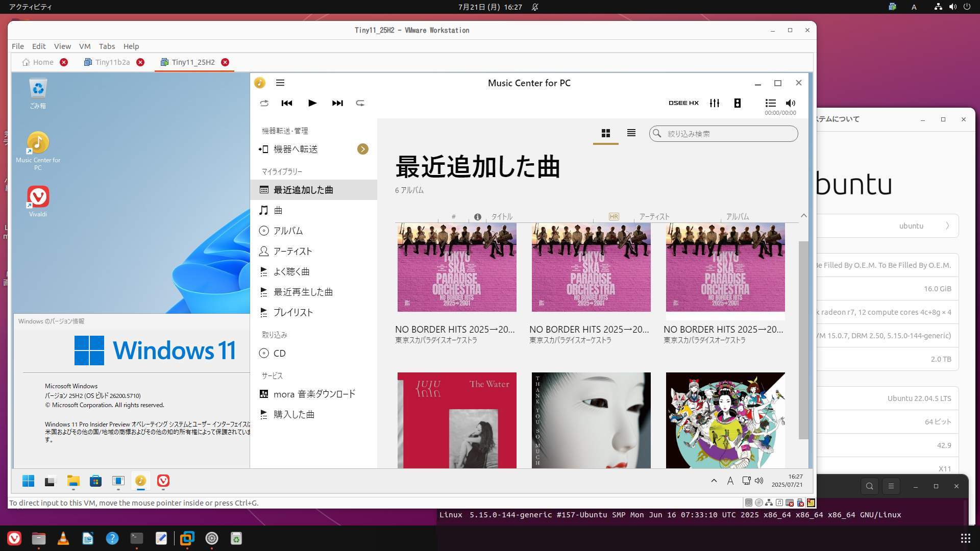Click Music Center icon on Windows taskbar
The height and width of the screenshot is (551, 980).
tap(141, 481)
